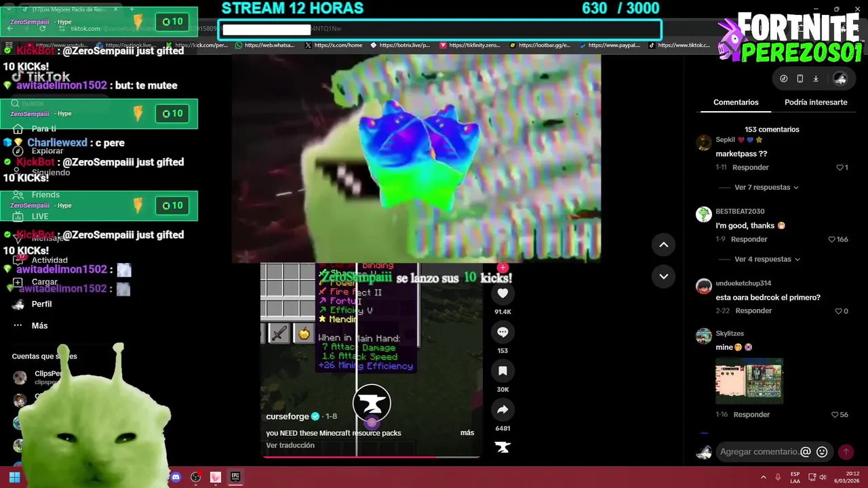Viewport: 868px width, 488px height.
Task: Go to previous video with up chevron
Action: pos(664,245)
